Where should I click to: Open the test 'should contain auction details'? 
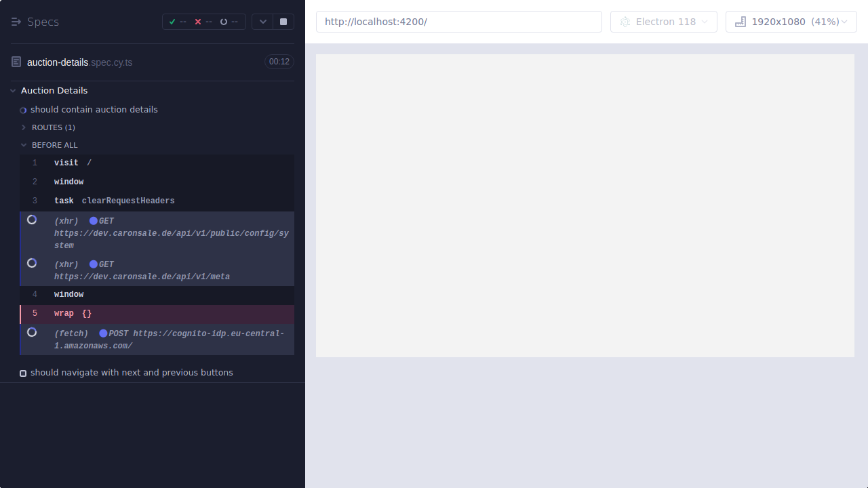(x=94, y=109)
